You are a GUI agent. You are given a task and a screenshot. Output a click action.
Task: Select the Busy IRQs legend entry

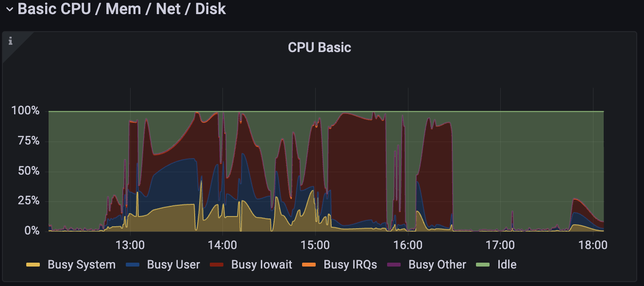[350, 265]
